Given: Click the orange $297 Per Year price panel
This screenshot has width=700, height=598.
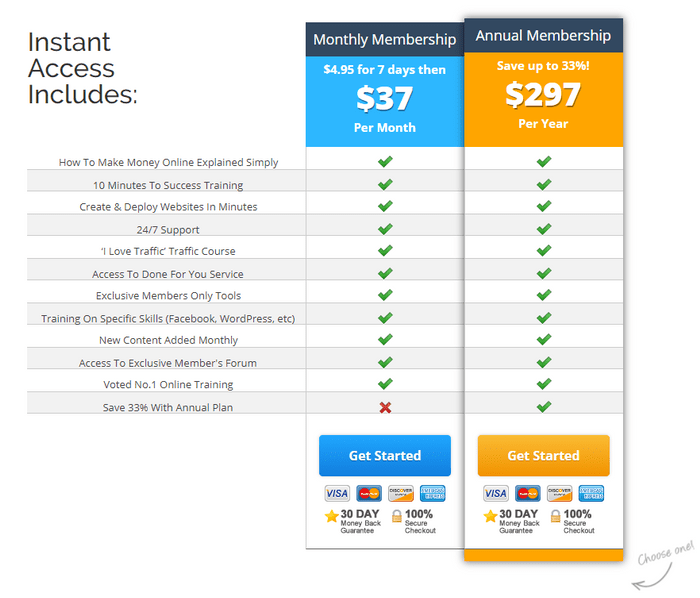Looking at the screenshot, I should coord(543,100).
